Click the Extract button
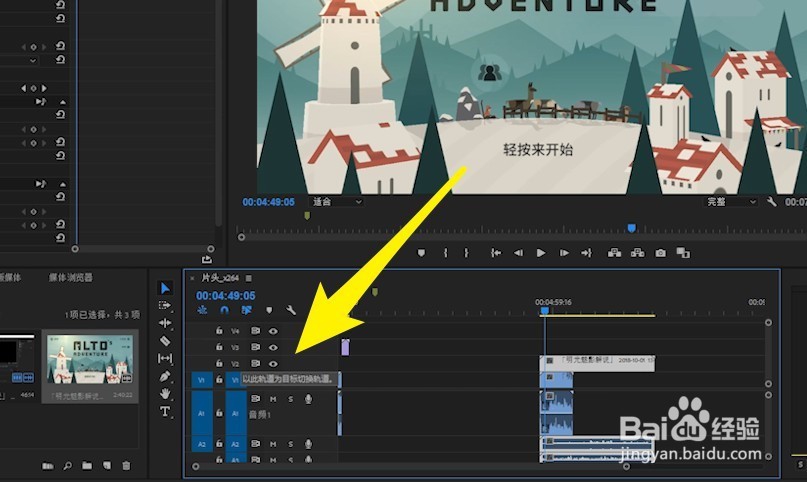Image resolution: width=807 pixels, height=482 pixels. tap(637, 253)
